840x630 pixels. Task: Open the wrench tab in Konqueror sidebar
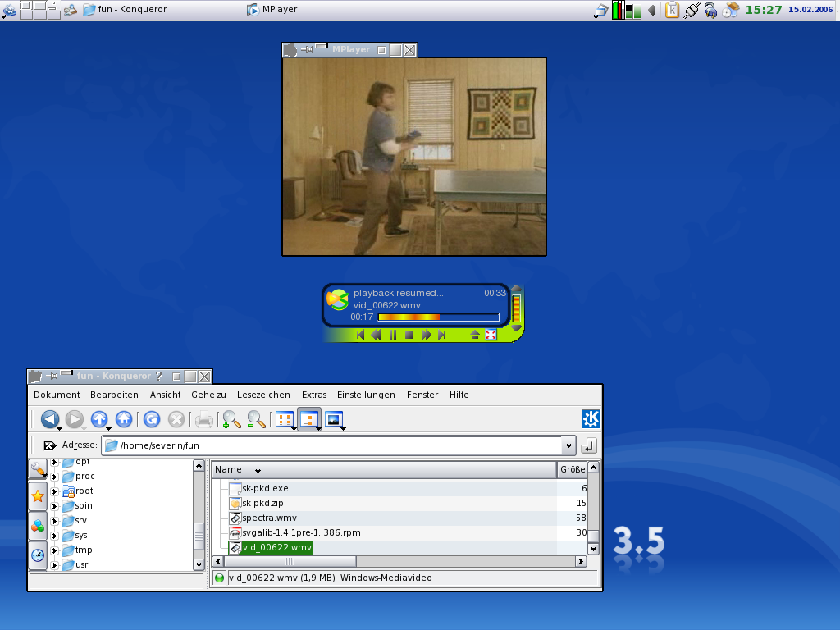(x=38, y=469)
